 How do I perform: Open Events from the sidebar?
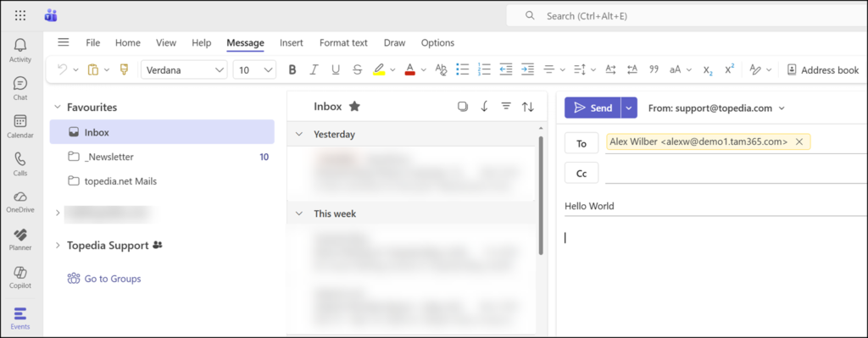coord(20,318)
